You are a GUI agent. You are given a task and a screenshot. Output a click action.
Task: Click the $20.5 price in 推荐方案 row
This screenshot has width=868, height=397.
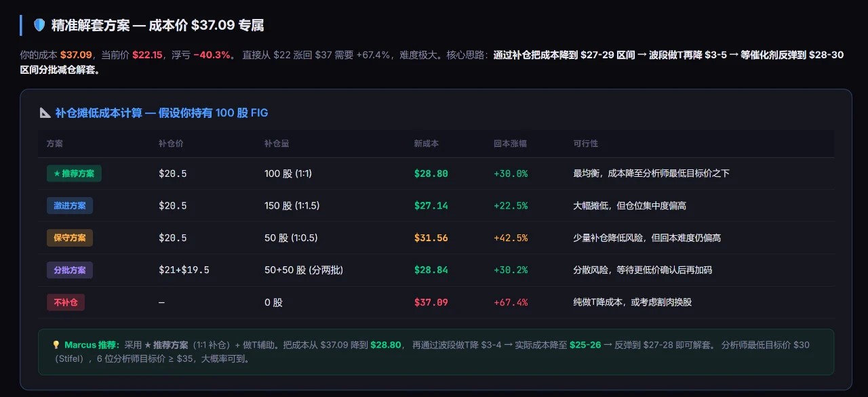[172, 173]
